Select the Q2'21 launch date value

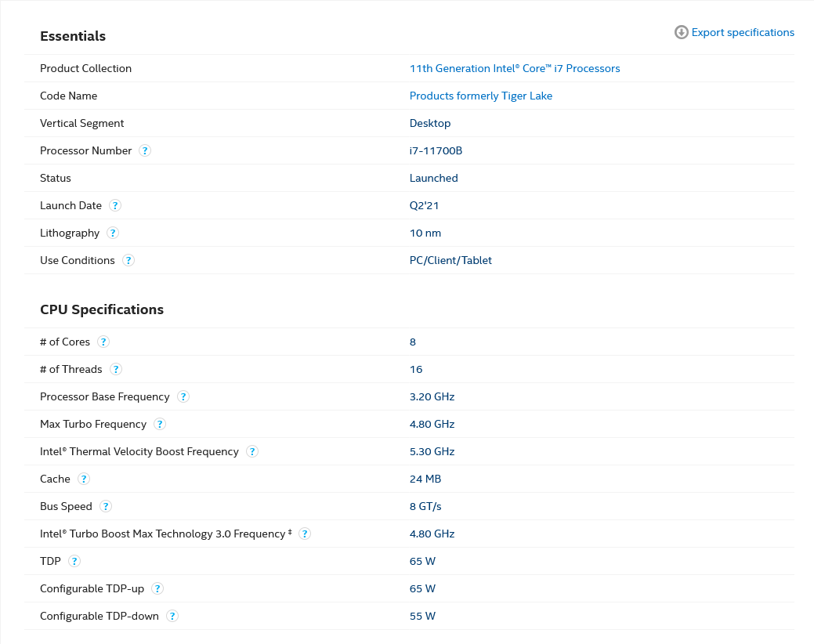(x=424, y=205)
